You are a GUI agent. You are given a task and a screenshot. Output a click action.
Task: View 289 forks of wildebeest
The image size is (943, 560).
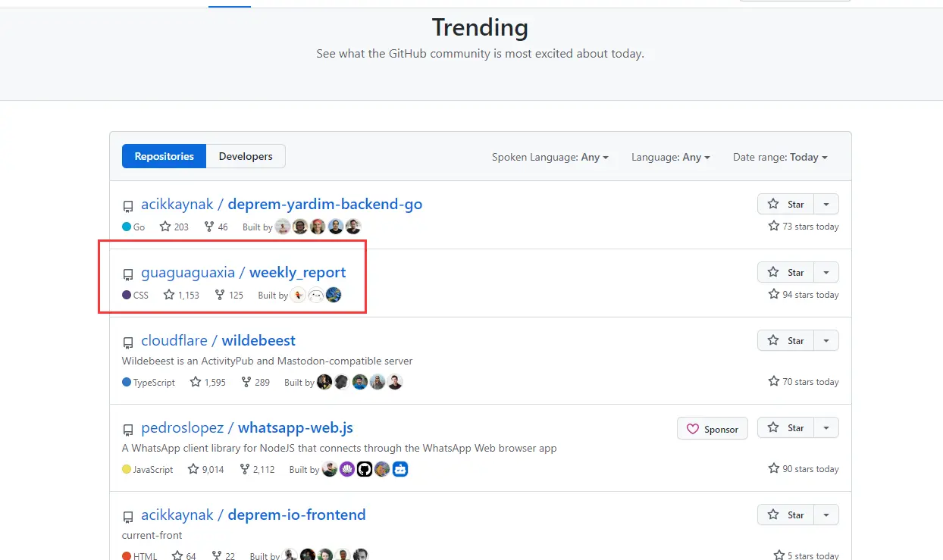[255, 382]
